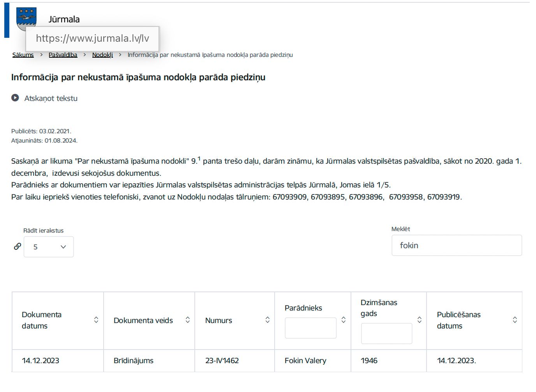Select the Fokin Valery table cell

click(305, 361)
